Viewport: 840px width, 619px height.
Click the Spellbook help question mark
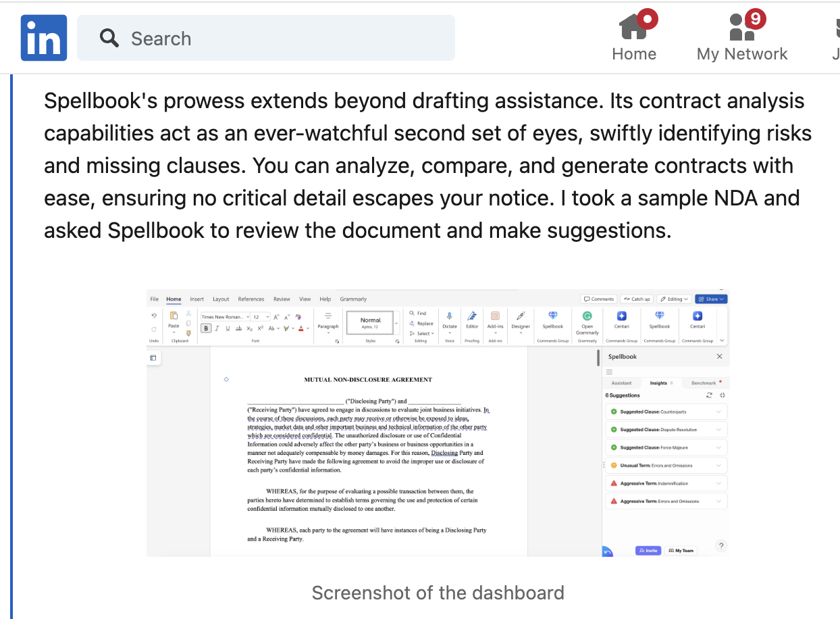721,546
